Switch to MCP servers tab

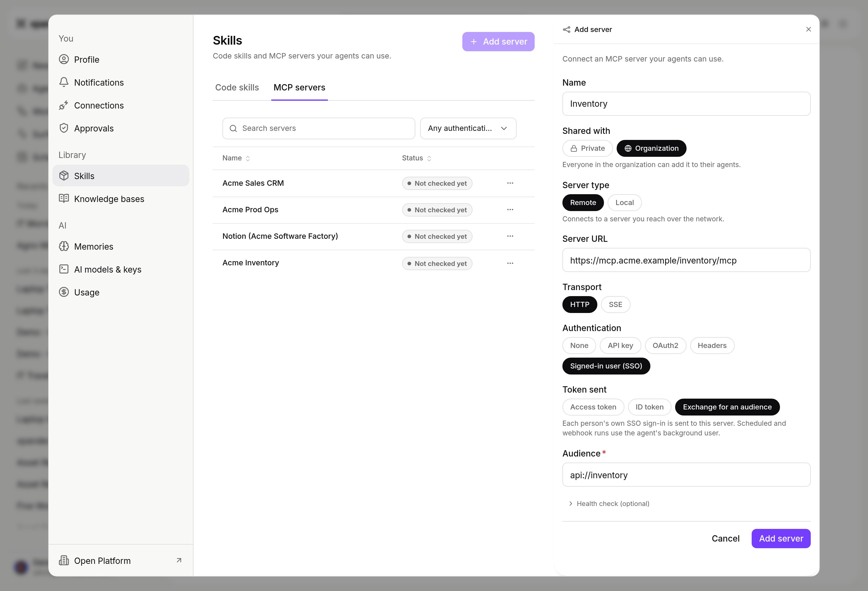(299, 87)
